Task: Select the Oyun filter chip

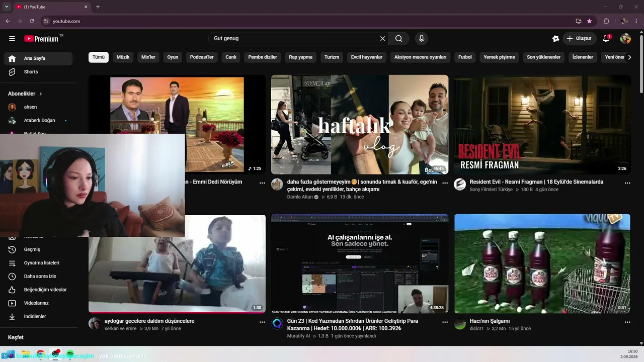Action: [x=173, y=57]
